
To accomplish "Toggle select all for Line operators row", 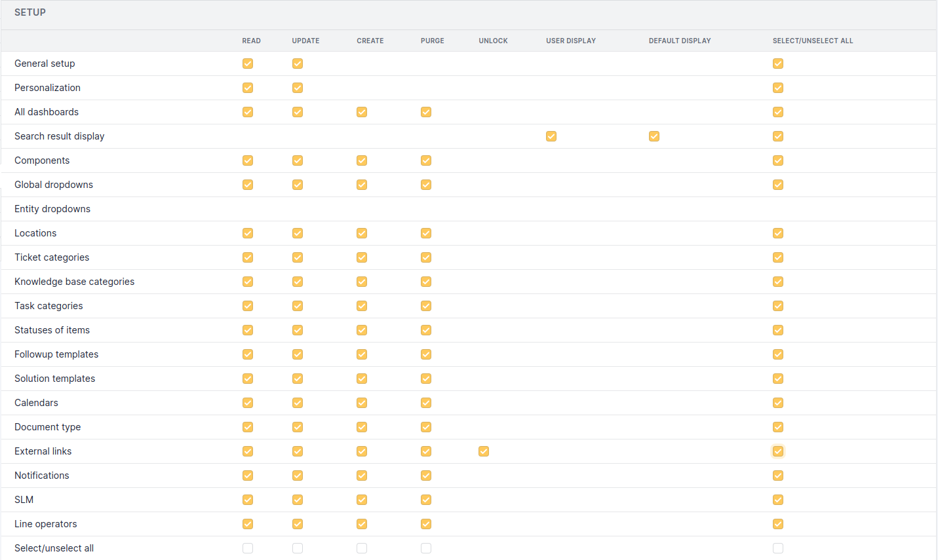I will (x=778, y=524).
